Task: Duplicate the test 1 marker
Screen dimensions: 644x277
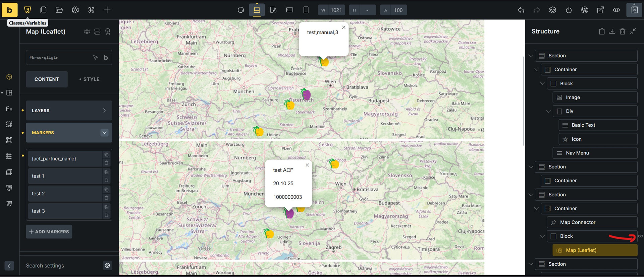Action: pyautogui.click(x=106, y=172)
